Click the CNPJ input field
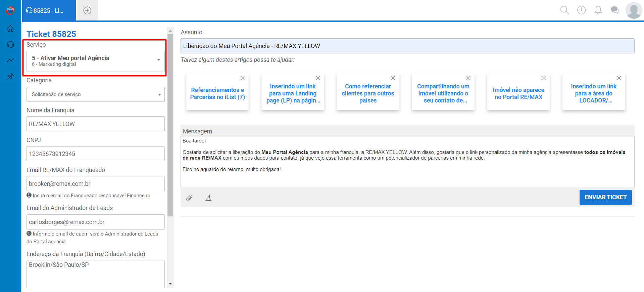The height and width of the screenshot is (292, 644). point(96,154)
